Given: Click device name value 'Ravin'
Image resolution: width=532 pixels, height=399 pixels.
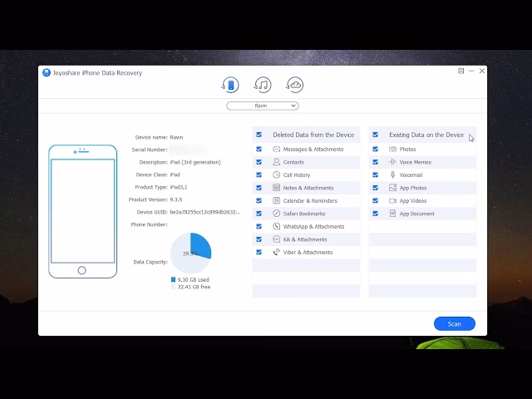Looking at the screenshot, I should tap(176, 137).
